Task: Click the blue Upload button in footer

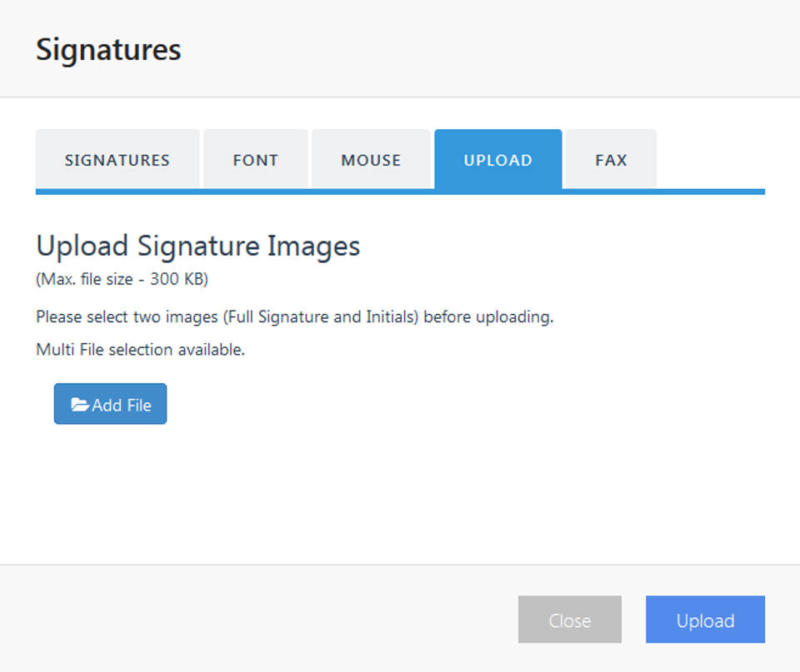Action: point(705,620)
